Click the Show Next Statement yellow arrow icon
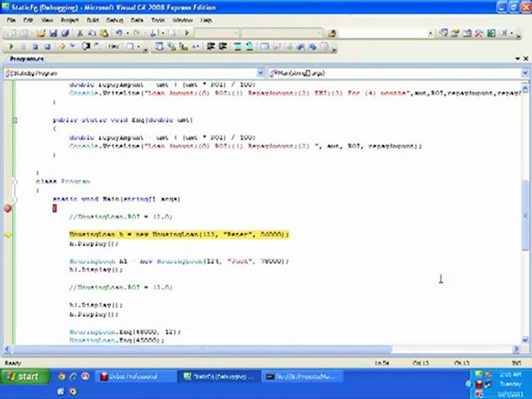The height and width of the screenshot is (399, 532). (x=62, y=47)
